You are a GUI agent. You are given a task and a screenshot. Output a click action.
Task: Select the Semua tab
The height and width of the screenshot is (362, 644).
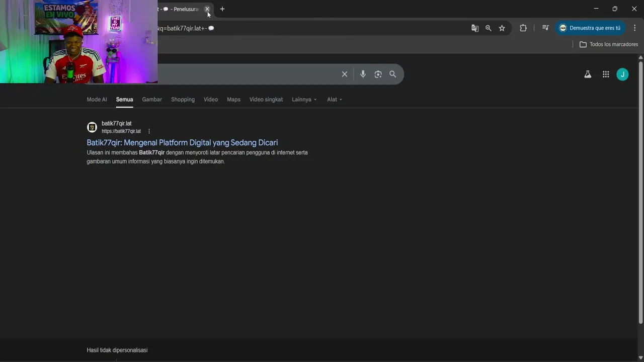pyautogui.click(x=124, y=100)
